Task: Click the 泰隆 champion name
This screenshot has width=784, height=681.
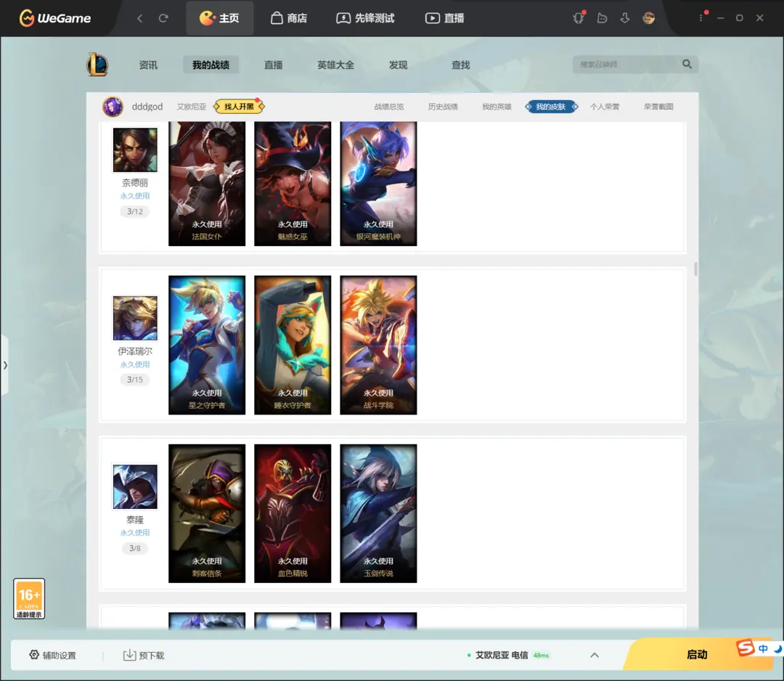Action: click(x=135, y=520)
